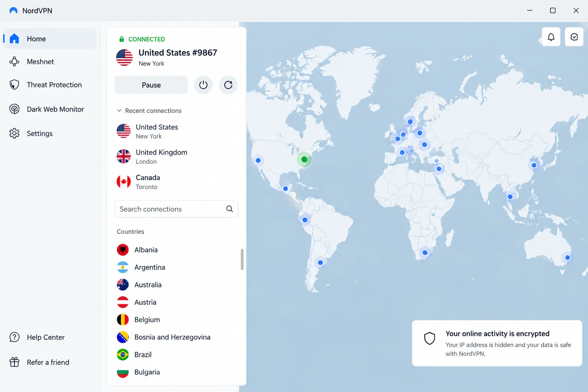Open the Help Center link
The image size is (588, 392).
click(x=50, y=337)
